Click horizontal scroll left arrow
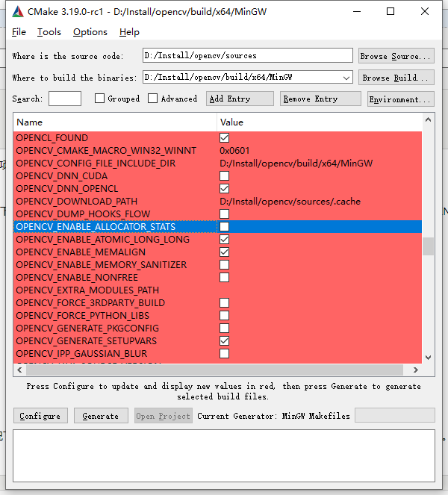 [x=19, y=370]
